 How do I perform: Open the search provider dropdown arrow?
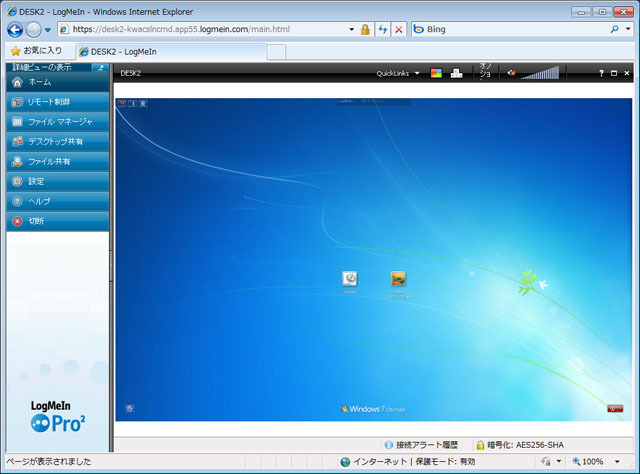[628, 29]
